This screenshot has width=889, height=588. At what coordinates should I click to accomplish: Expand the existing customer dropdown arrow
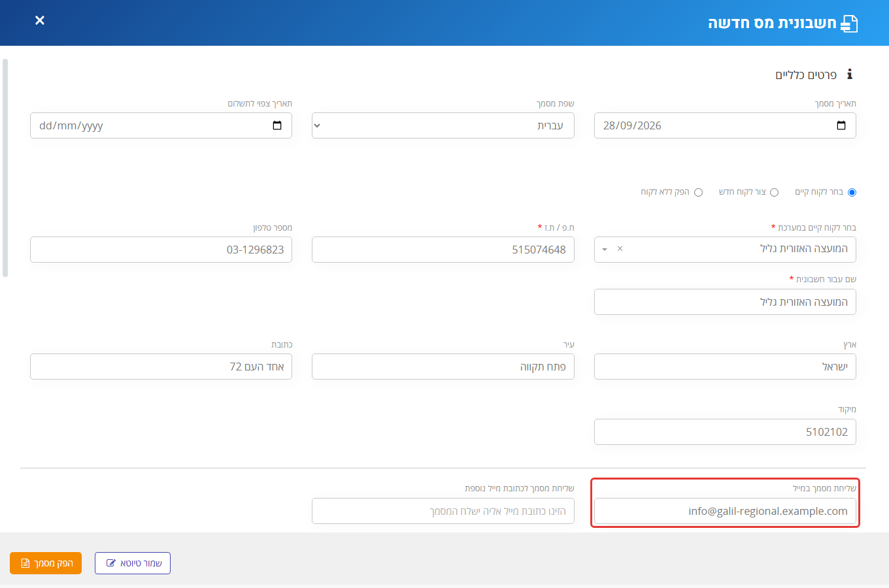click(x=605, y=250)
